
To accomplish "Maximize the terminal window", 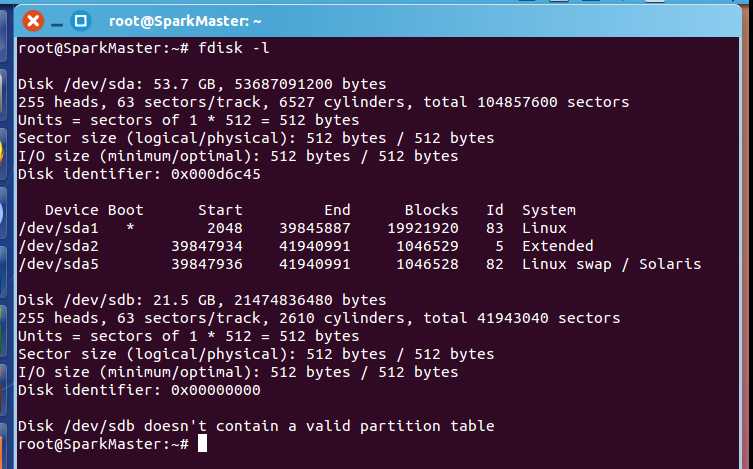I will point(80,21).
